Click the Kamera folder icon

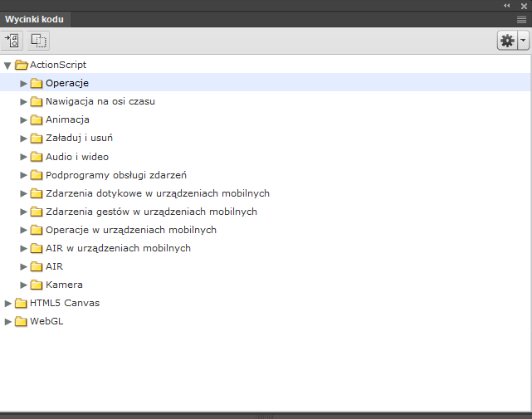[37, 285]
